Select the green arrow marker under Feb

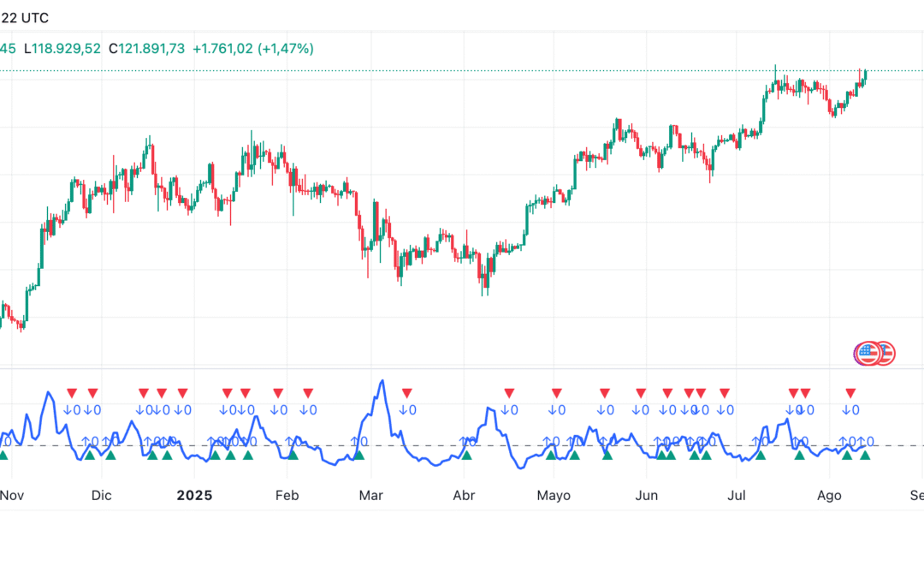click(293, 455)
